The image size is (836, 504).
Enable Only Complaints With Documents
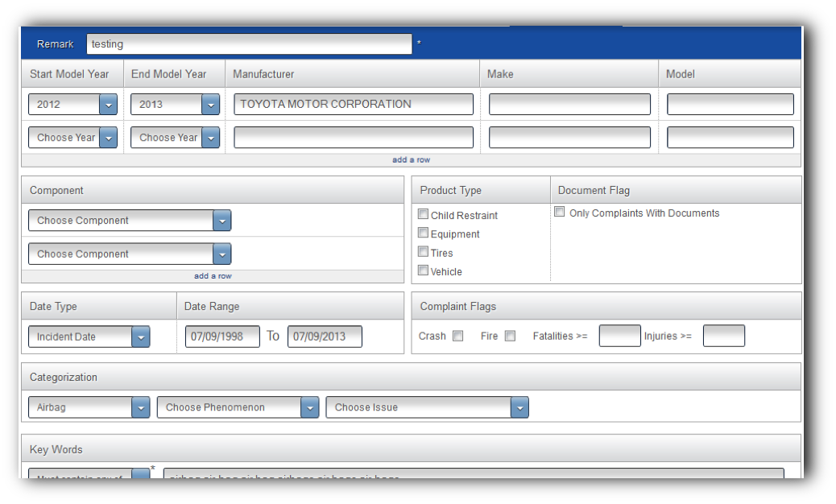pyautogui.click(x=559, y=212)
